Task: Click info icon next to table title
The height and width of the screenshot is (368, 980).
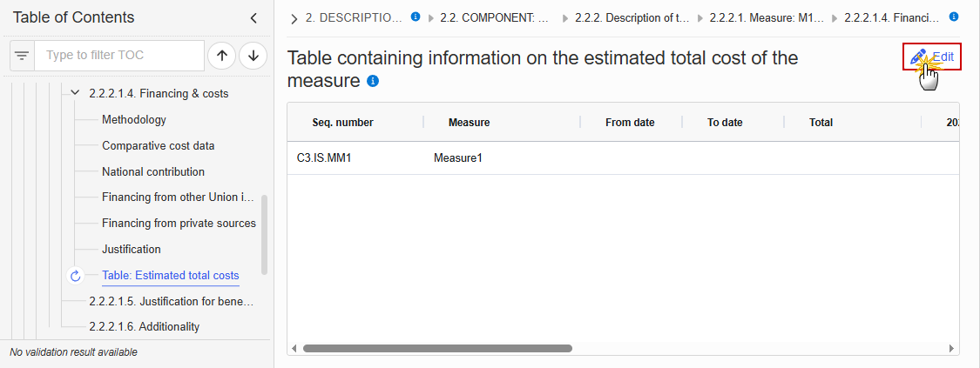Action: coord(373,81)
